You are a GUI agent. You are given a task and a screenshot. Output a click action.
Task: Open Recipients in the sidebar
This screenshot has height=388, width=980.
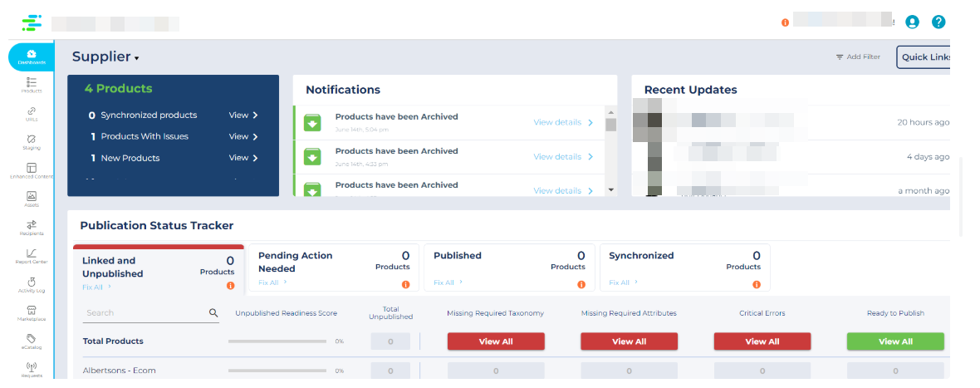[32, 227]
